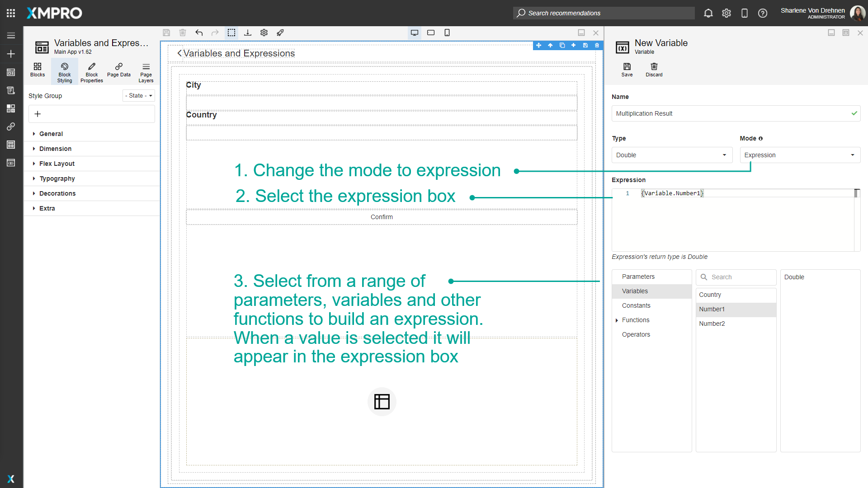Switch to the Parameters tab
The image size is (868, 488).
pos(637,277)
